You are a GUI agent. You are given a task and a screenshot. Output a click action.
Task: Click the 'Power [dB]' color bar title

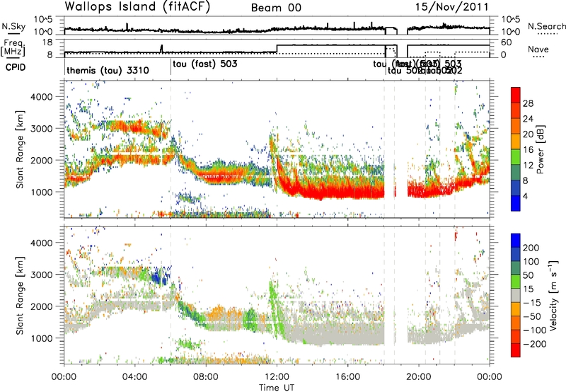[x=540, y=149]
